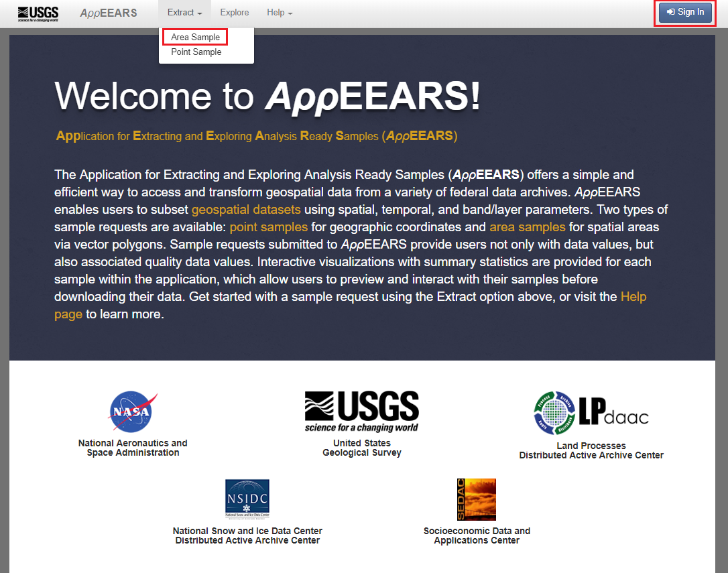The image size is (728, 573).
Task: Select the National Aeronautics and Space Administration caption
Action: [x=133, y=448]
